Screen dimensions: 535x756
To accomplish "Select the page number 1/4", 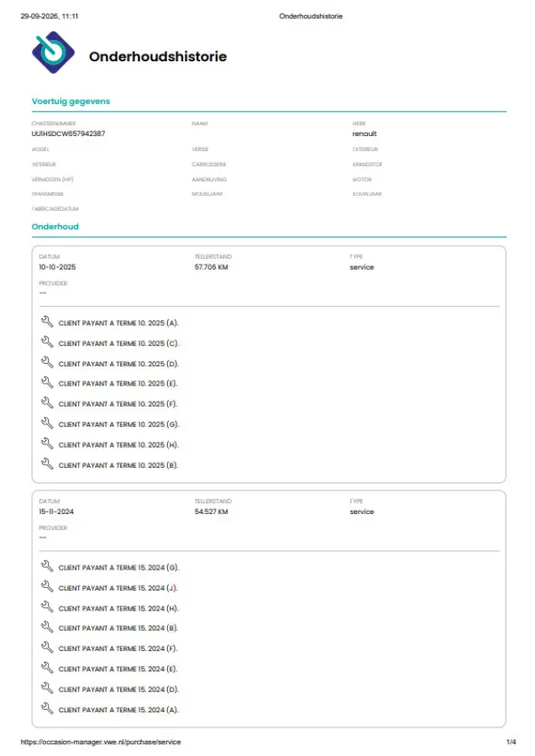I will pyautogui.click(x=511, y=742).
